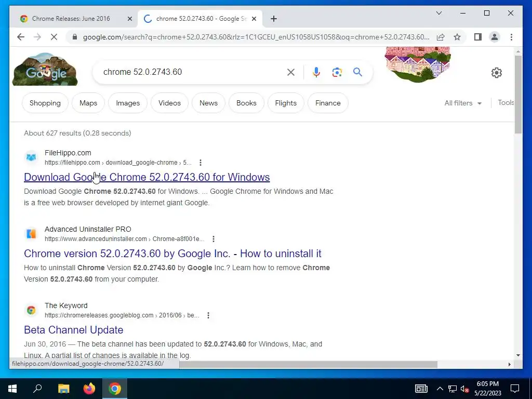Close the Chrome Releases: June 2016 tab

coord(129,19)
